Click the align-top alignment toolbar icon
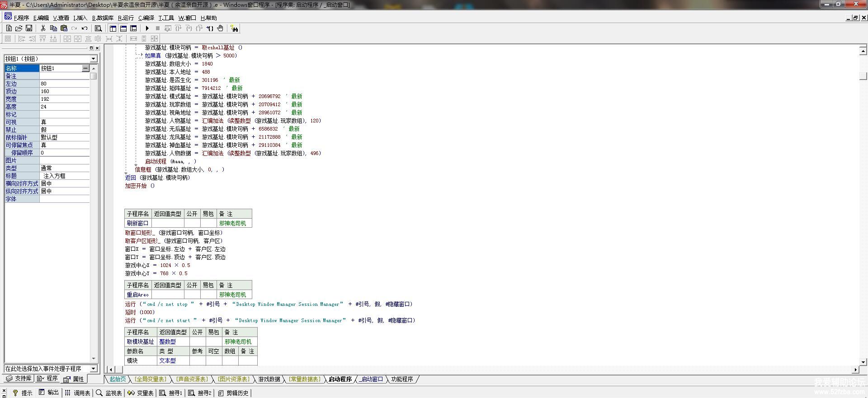This screenshot has height=398, width=868. point(42,39)
